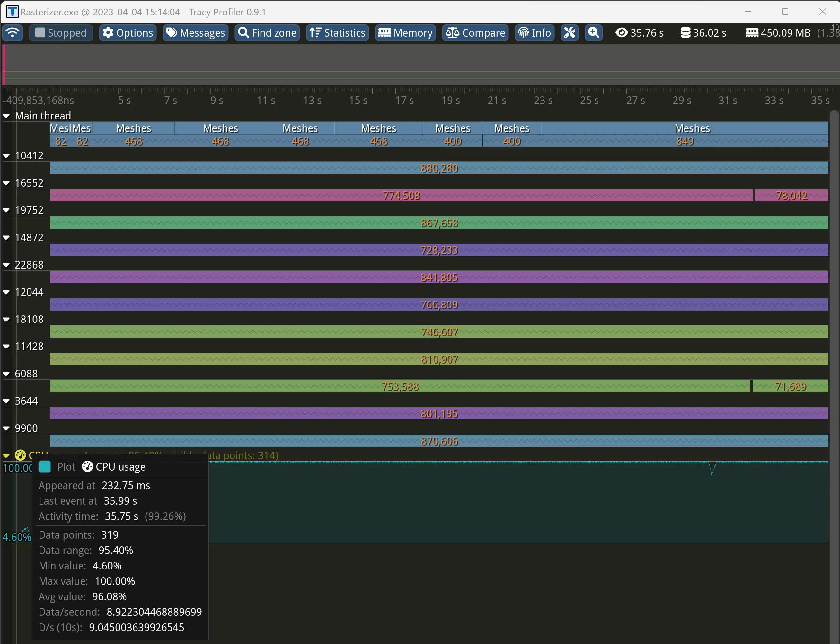Viewport: 840px width, 644px height.
Task: Open the Messages window
Action: pyautogui.click(x=196, y=32)
